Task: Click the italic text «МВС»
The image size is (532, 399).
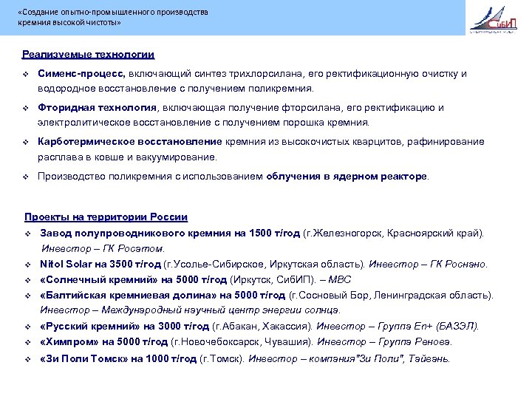Action: 339,279
